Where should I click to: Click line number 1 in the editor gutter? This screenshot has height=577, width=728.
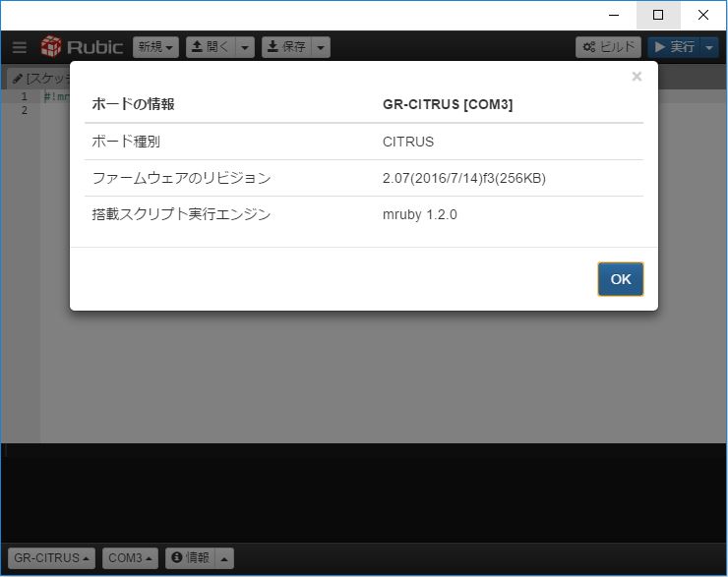click(x=25, y=97)
